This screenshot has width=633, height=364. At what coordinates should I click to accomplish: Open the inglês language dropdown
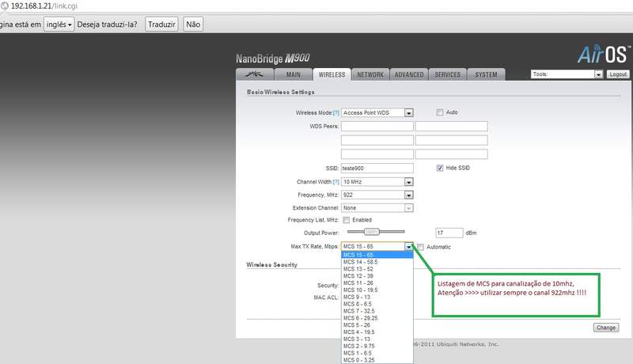59,25
